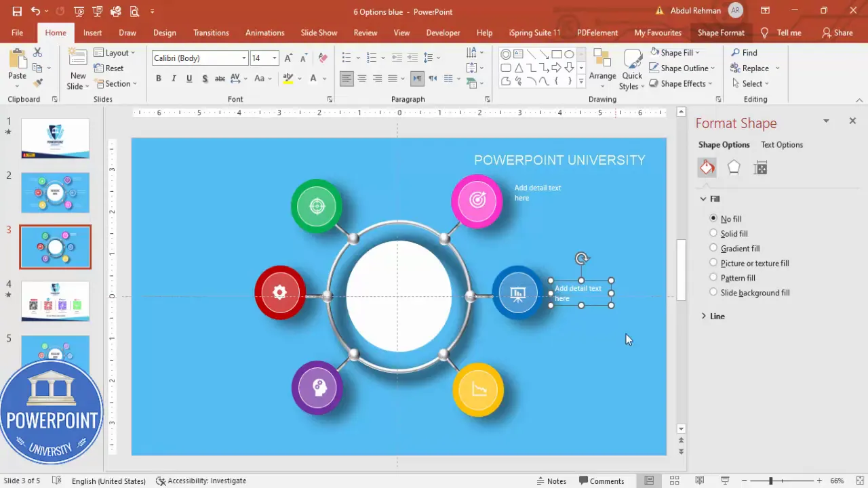Select the Pattern fill option
Viewport: 868px width, 488px height.
tap(713, 277)
